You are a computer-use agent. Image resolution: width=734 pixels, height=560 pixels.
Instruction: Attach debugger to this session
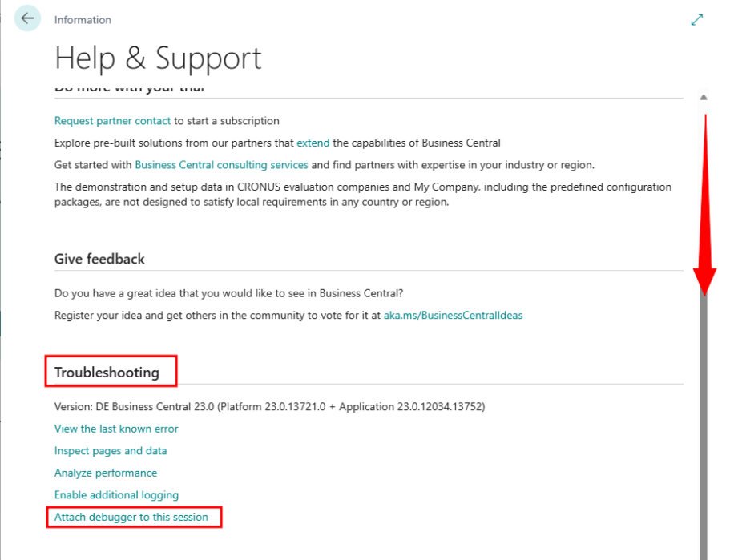tap(131, 517)
